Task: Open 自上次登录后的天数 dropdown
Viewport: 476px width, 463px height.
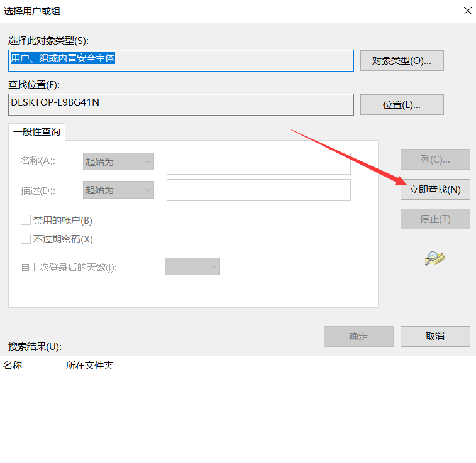Action: [192, 266]
